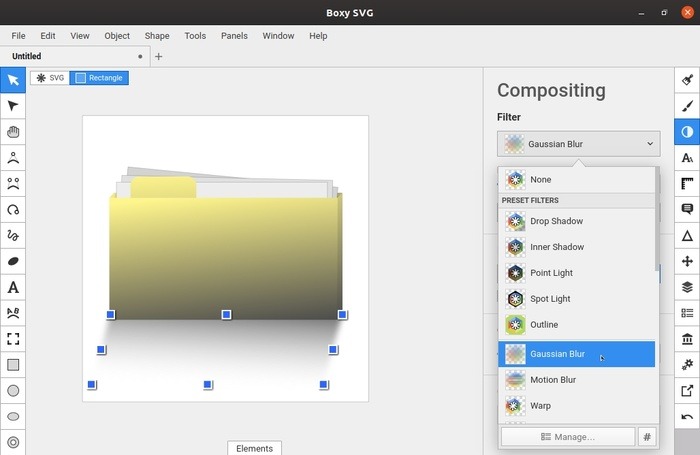
Task: Open the Generators gears panel
Action: tap(687, 365)
